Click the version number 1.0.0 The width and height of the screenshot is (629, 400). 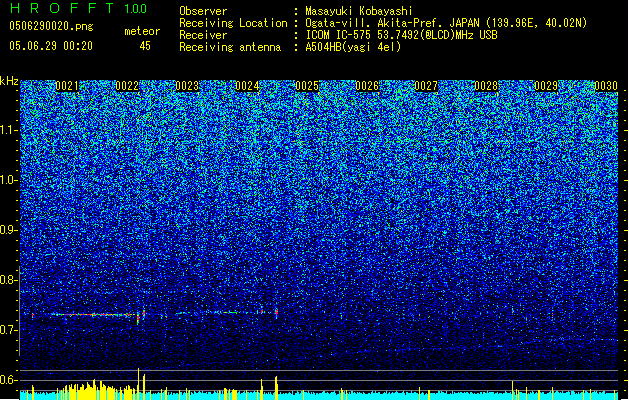tap(136, 9)
